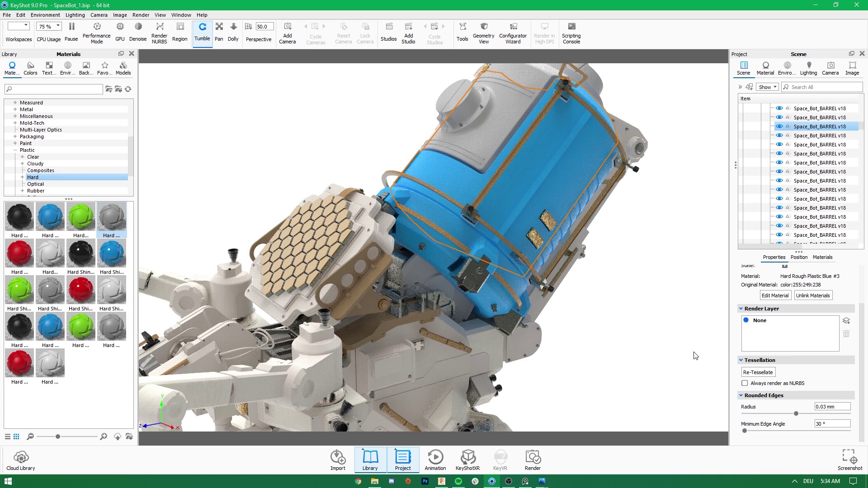Launch KeyShotXR
Viewport: 868px width, 488px height.
(467, 460)
